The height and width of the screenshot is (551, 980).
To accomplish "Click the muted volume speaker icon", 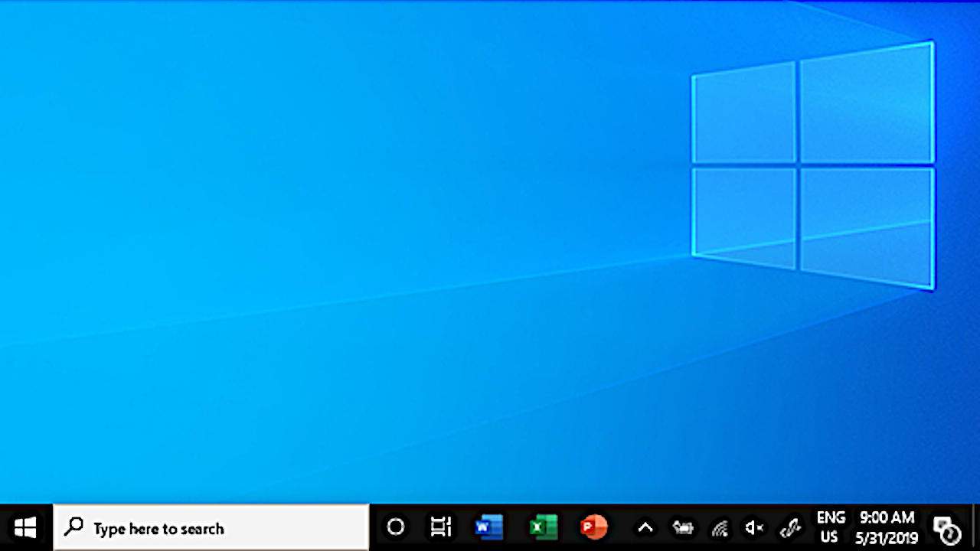I will pyautogui.click(x=754, y=527).
